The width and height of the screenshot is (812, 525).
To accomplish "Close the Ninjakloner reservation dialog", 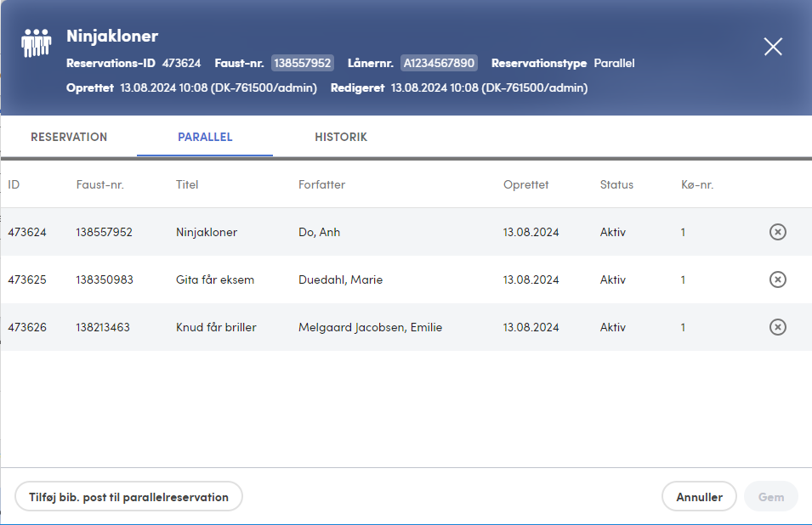I will click(773, 47).
